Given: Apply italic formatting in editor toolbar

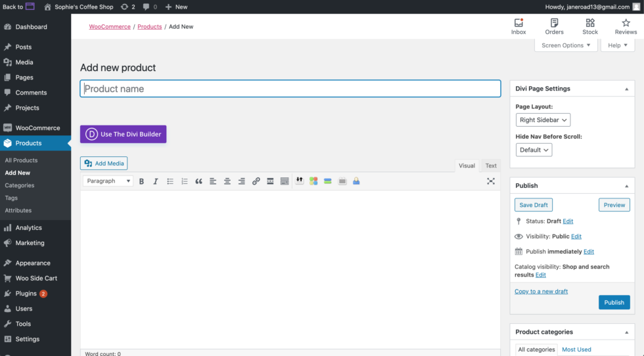Looking at the screenshot, I should tap(156, 181).
